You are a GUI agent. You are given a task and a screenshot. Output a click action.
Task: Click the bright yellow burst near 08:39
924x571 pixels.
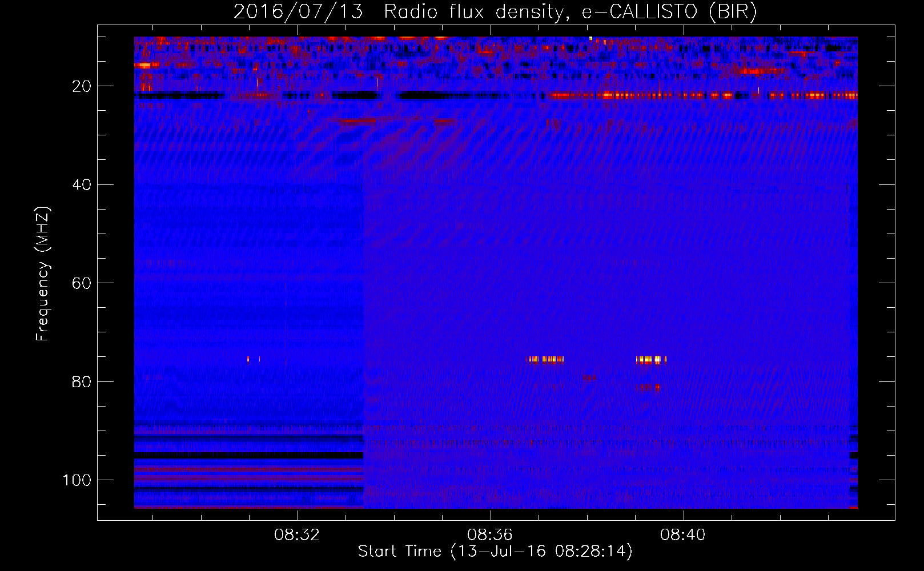click(x=651, y=360)
